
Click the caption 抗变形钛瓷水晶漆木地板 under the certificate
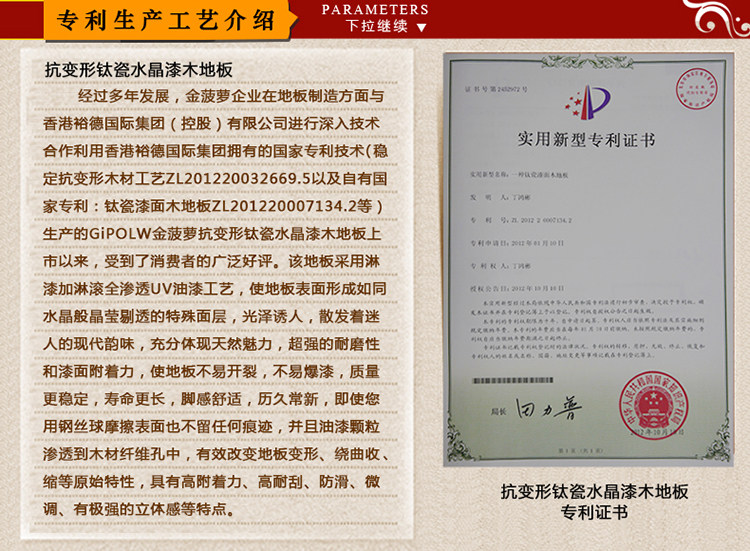click(594, 492)
